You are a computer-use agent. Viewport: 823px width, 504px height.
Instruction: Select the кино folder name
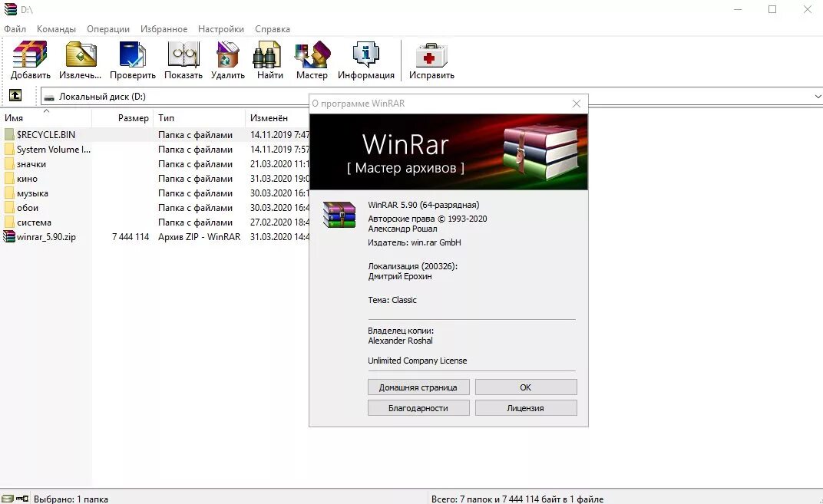point(28,179)
